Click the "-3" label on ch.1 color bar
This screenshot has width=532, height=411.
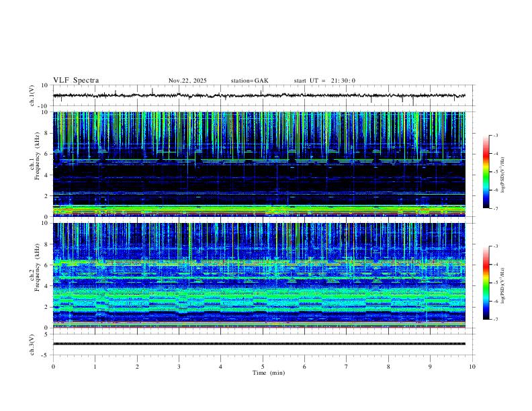[495, 135]
